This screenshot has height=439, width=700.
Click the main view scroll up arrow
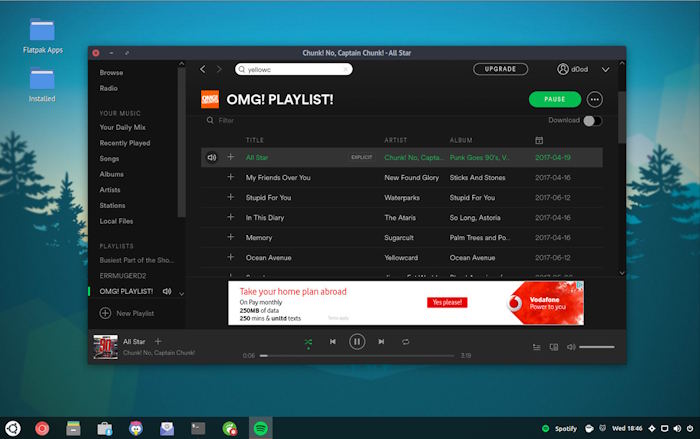622,63
